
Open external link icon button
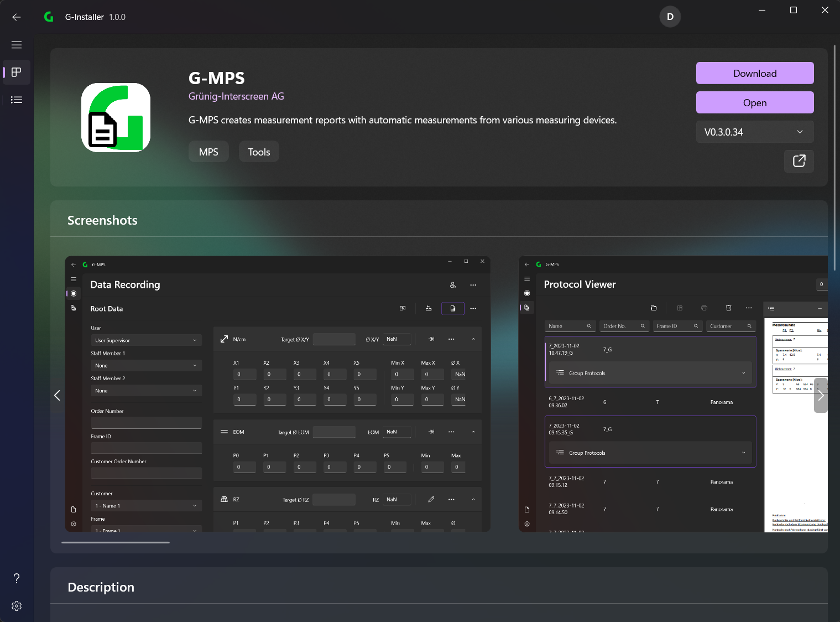tap(799, 161)
